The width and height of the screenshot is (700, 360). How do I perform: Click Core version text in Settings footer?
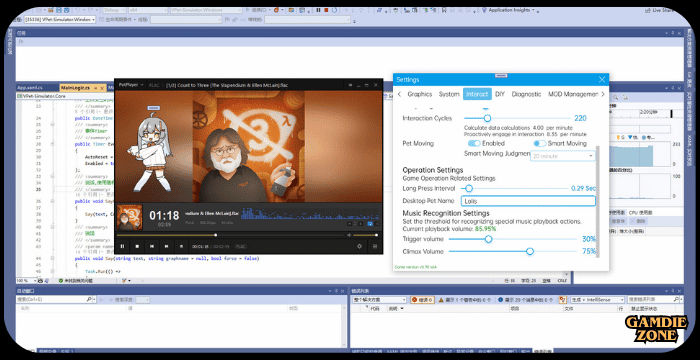point(416,267)
